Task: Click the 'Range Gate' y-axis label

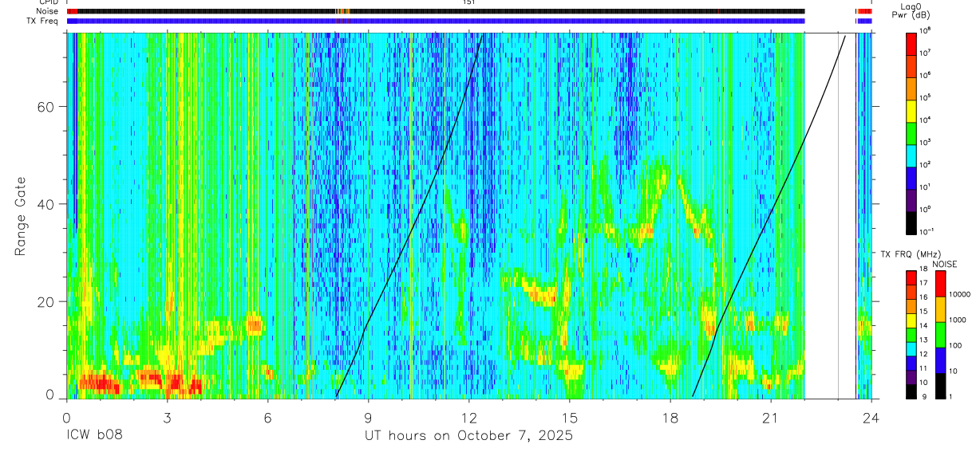Action: pyautogui.click(x=19, y=217)
